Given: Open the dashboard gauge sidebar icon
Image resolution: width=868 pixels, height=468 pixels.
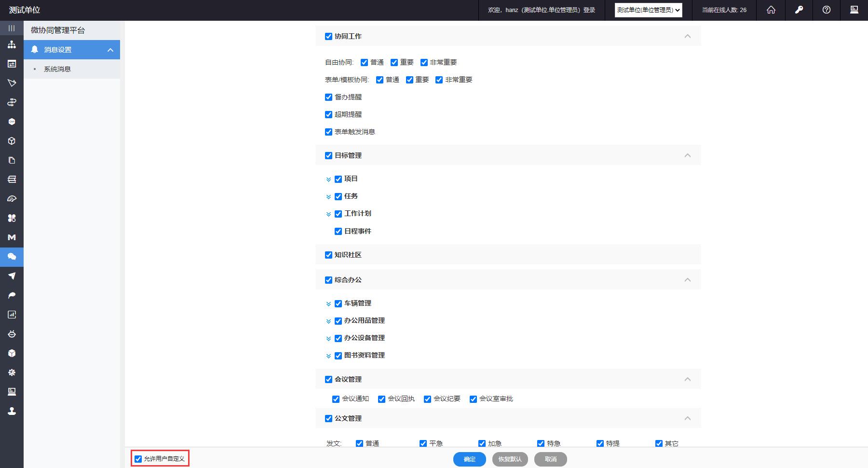Looking at the screenshot, I should [x=12, y=199].
